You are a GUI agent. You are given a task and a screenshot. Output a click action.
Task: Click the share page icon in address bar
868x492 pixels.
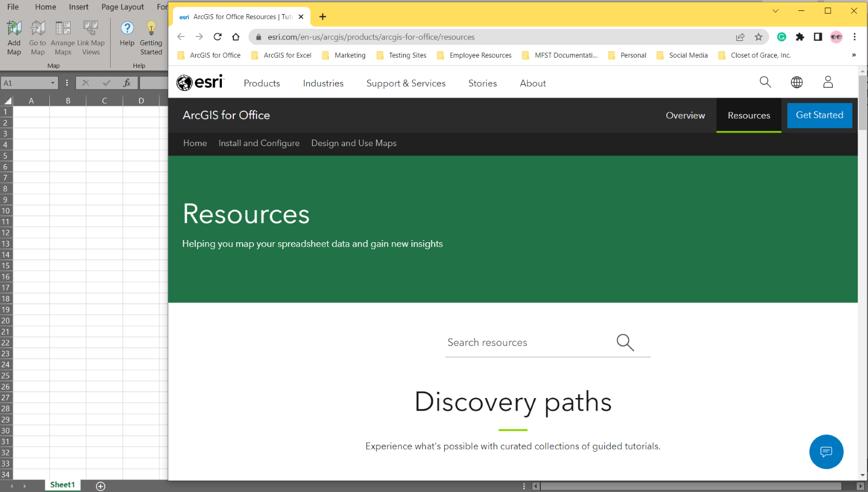point(740,37)
